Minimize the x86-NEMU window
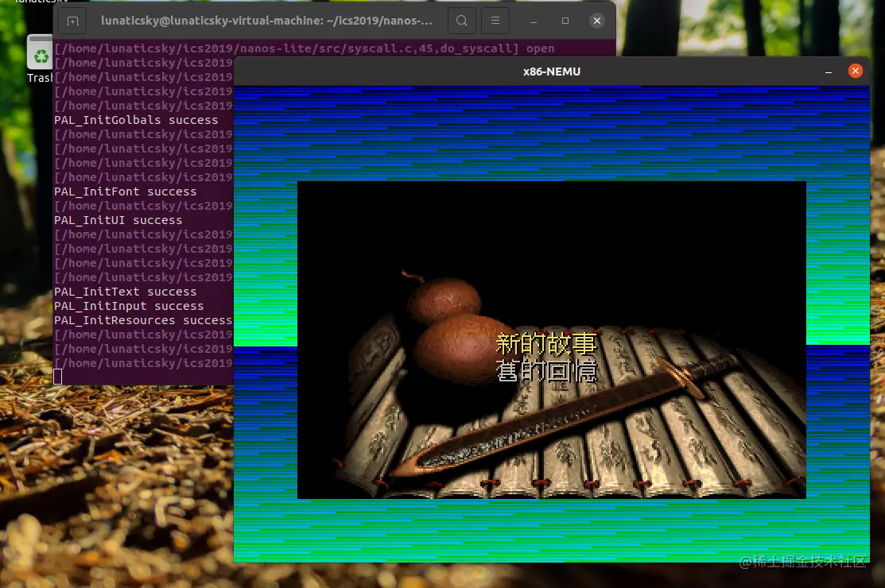Screen dimensions: 885x588 pyautogui.click(x=828, y=71)
